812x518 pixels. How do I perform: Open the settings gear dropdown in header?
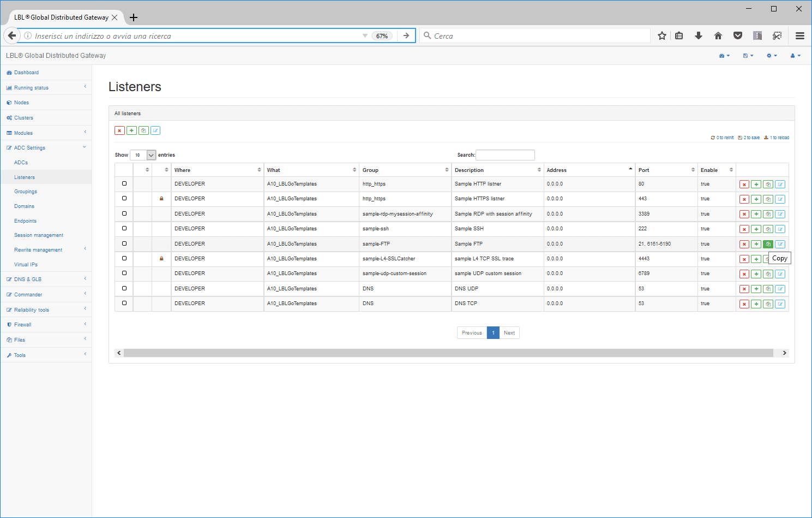[x=772, y=56]
